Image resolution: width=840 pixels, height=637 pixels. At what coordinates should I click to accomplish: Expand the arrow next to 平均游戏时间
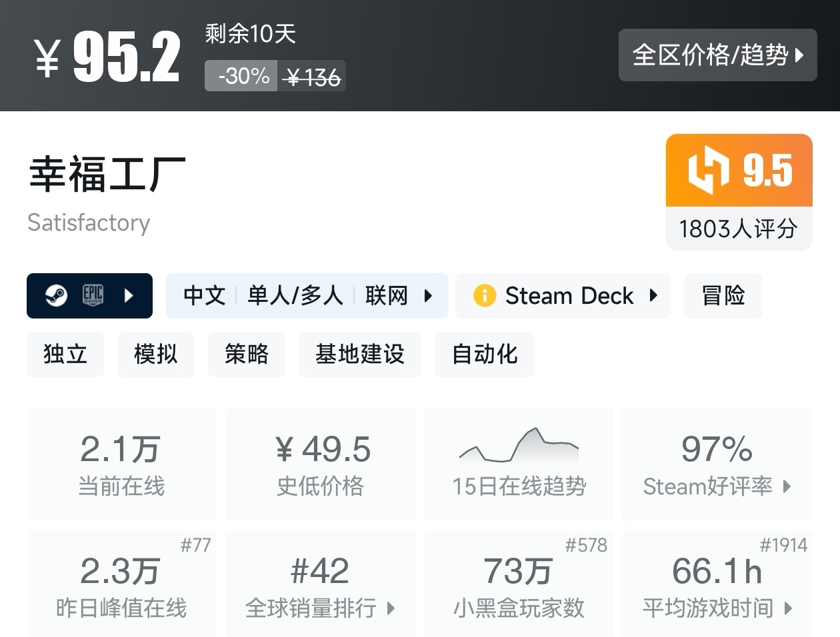pos(789,608)
